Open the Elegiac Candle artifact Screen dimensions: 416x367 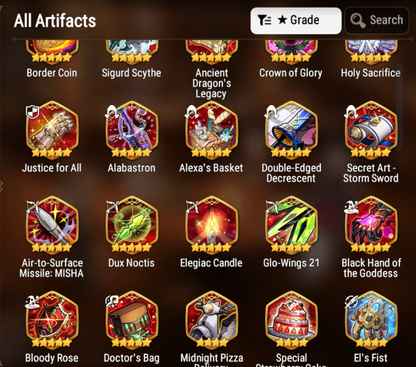point(211,226)
